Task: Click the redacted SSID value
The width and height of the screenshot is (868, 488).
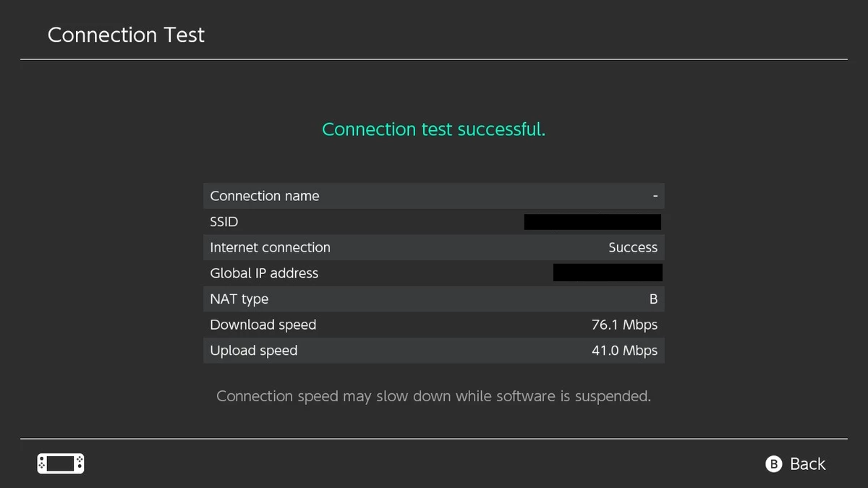Action: click(x=592, y=222)
